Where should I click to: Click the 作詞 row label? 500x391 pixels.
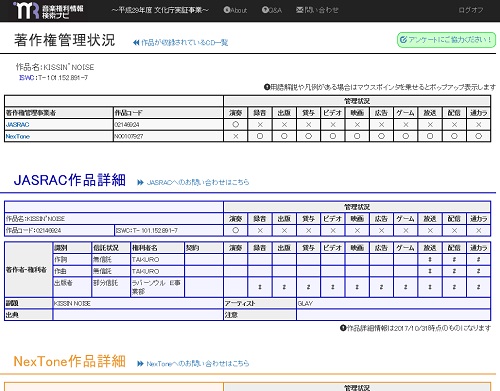[72, 259]
